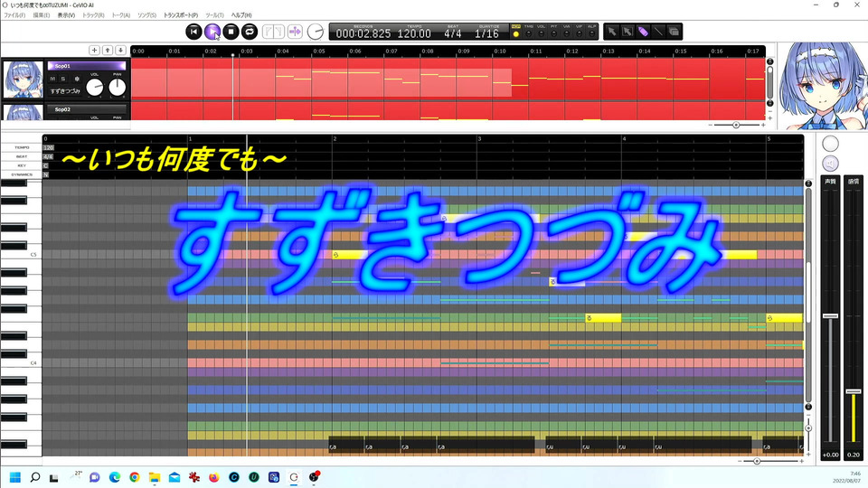The height and width of the screenshot is (488, 868).
Task: Open Windows taskbar search
Action: click(x=35, y=477)
